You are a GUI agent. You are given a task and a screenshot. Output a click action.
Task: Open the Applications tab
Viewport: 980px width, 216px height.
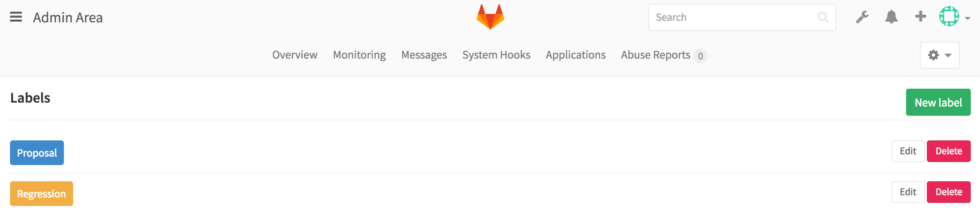575,55
